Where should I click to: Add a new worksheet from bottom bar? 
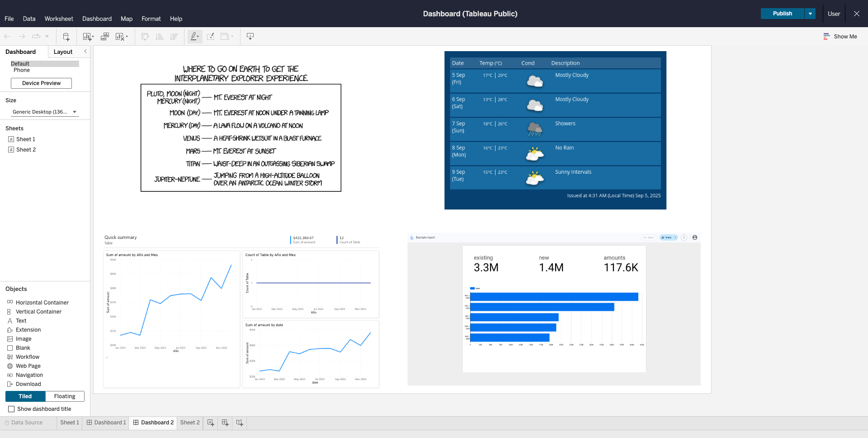tap(211, 423)
